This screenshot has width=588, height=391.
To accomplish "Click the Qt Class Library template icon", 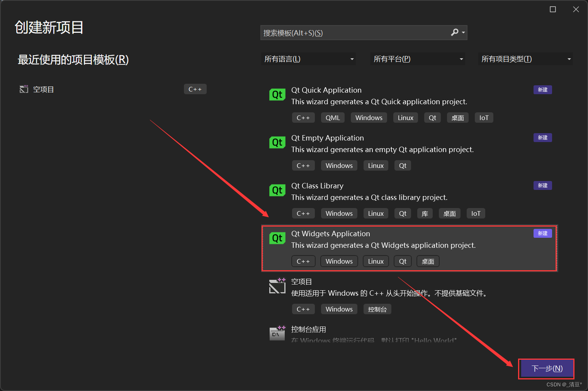I will (x=277, y=190).
